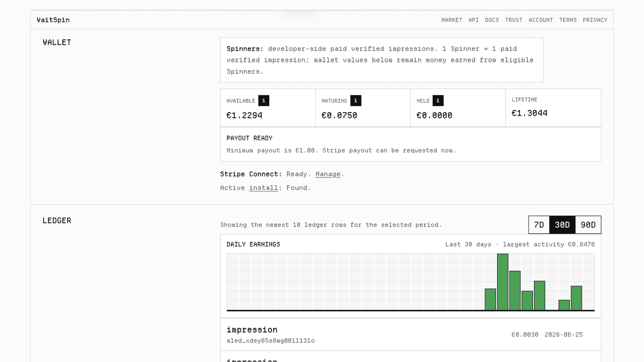
Task: Click the rightmost green earnings bar
Action: [576, 298]
